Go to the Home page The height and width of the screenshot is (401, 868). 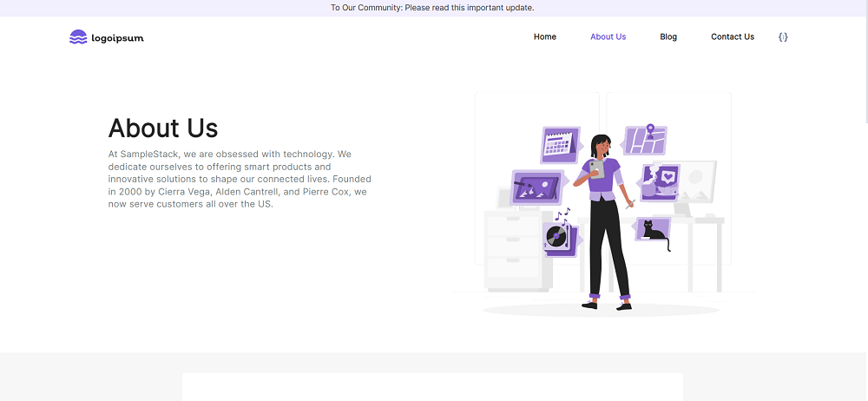tap(545, 37)
